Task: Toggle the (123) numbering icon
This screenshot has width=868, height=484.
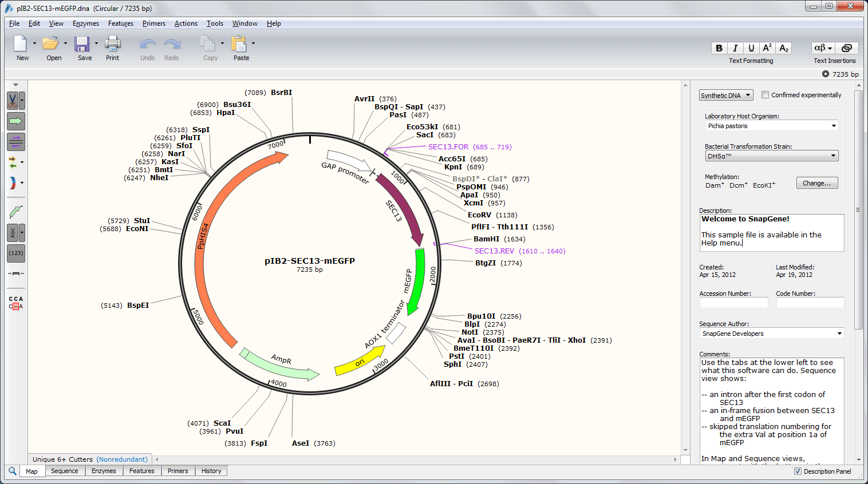Action: click(x=16, y=253)
